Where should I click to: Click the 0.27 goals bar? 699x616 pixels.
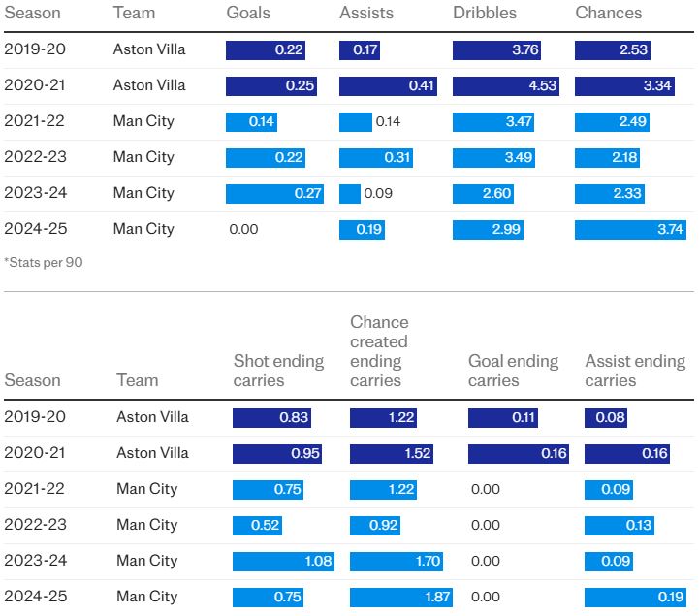tap(275, 194)
